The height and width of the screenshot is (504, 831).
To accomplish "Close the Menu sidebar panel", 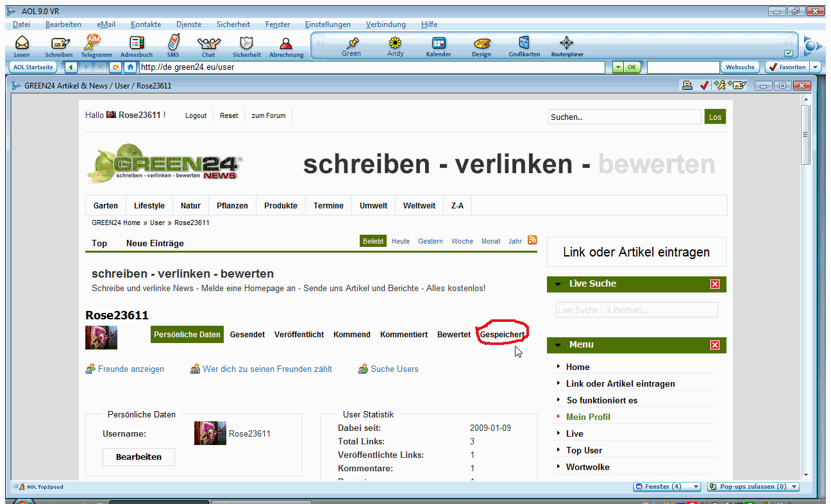I will (715, 345).
